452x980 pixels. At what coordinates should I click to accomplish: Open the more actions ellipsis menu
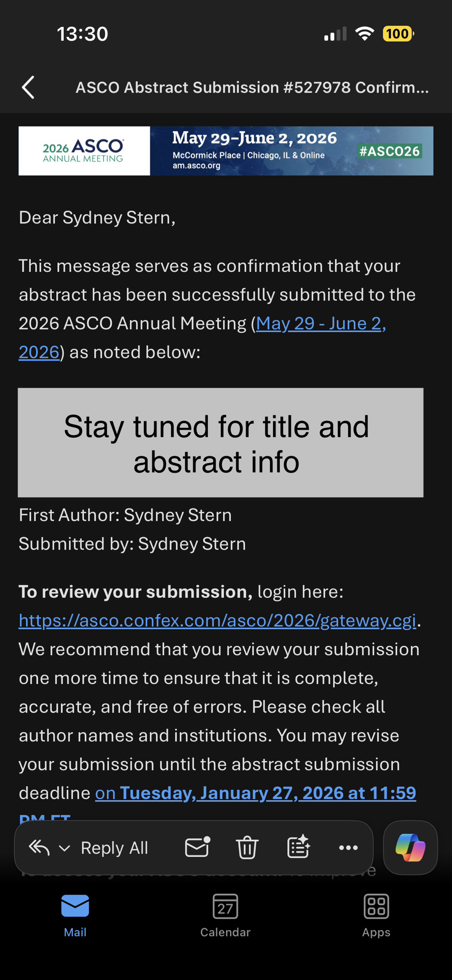click(x=348, y=847)
